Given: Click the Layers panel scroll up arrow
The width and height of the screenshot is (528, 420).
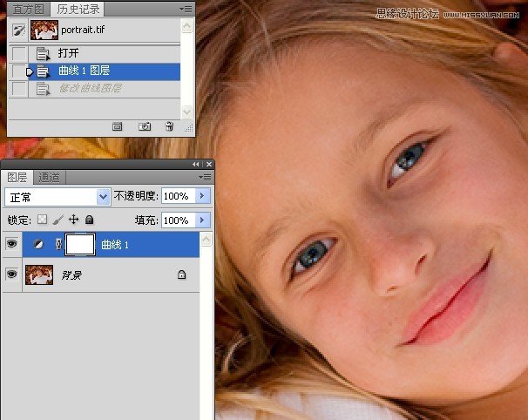Looking at the screenshot, I should [206, 239].
